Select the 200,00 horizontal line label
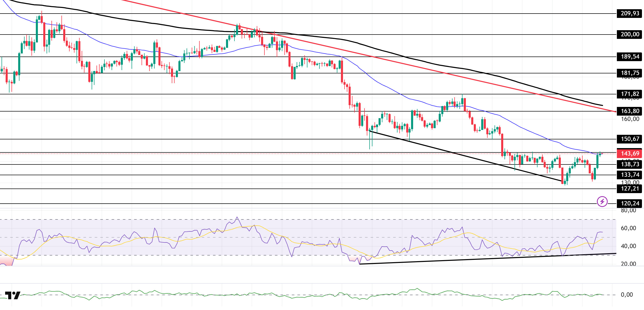Viewport: 644px width, 310px height. [630, 34]
